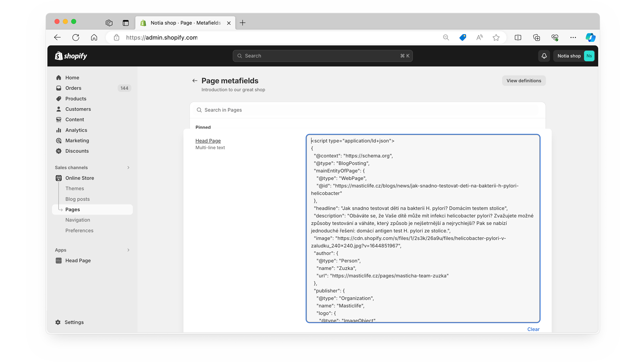644x362 pixels.
Task: Select Products in the sidebar
Action: coord(76,99)
